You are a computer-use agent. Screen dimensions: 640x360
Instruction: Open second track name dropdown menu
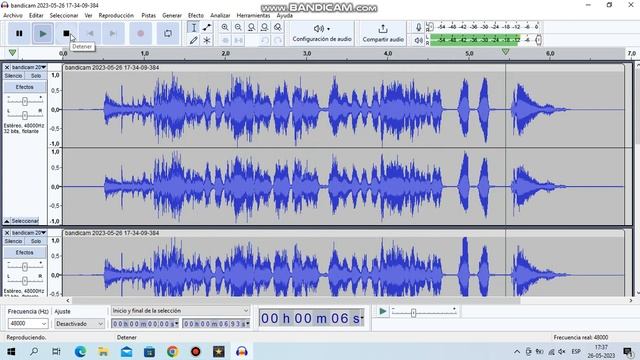point(29,233)
